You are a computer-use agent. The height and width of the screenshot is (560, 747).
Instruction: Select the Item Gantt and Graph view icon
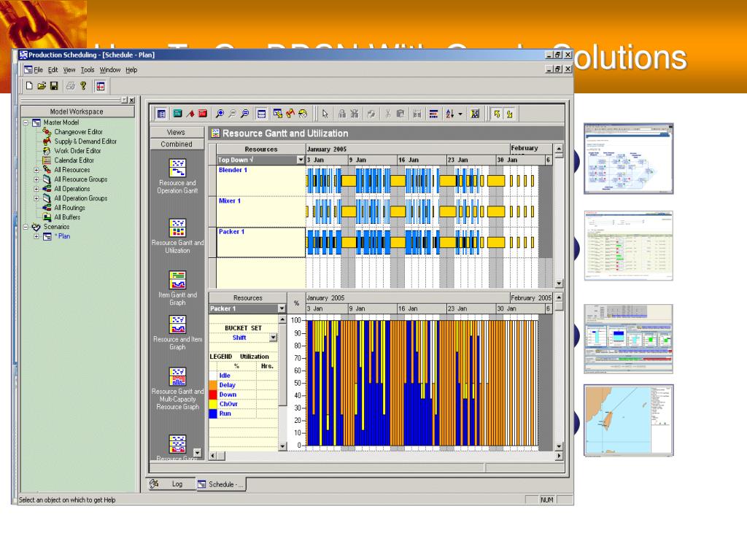tap(177, 280)
